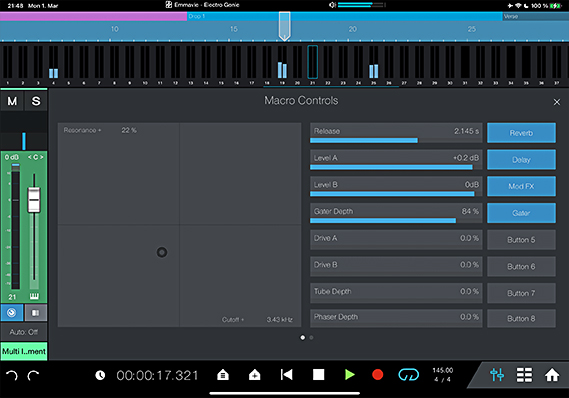
Task: Click the undo arrow icon
Action: (12, 375)
